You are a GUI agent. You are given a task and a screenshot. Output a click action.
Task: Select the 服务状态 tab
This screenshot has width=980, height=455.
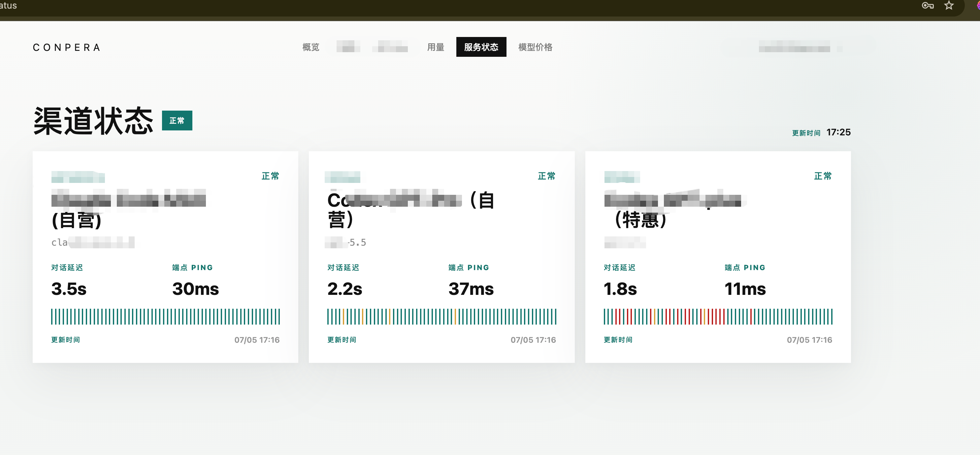pos(481,47)
